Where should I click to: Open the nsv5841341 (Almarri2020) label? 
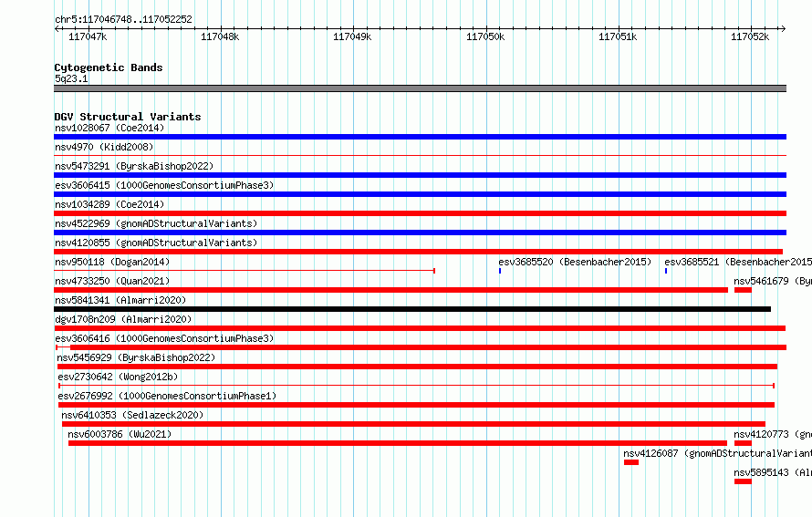tap(120, 300)
